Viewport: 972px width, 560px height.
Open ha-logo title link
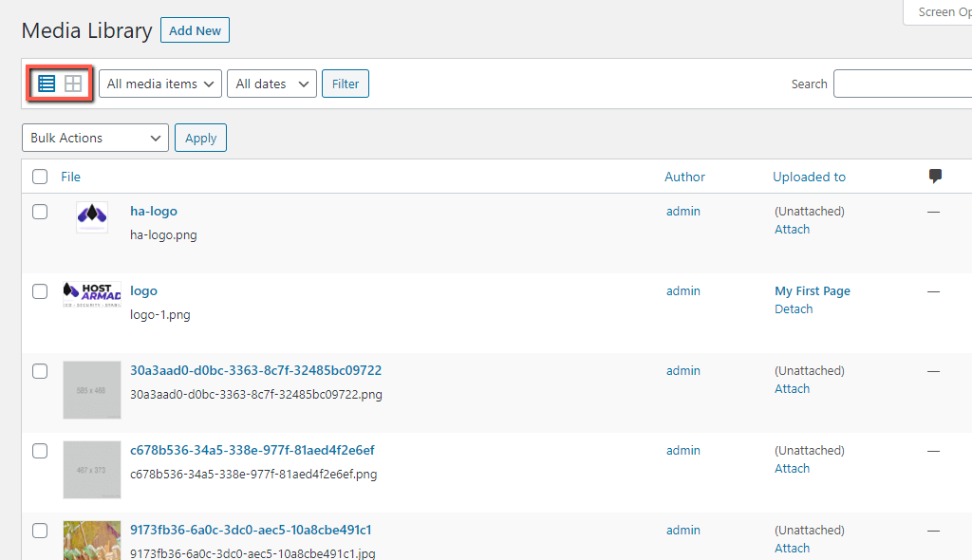[x=154, y=211]
